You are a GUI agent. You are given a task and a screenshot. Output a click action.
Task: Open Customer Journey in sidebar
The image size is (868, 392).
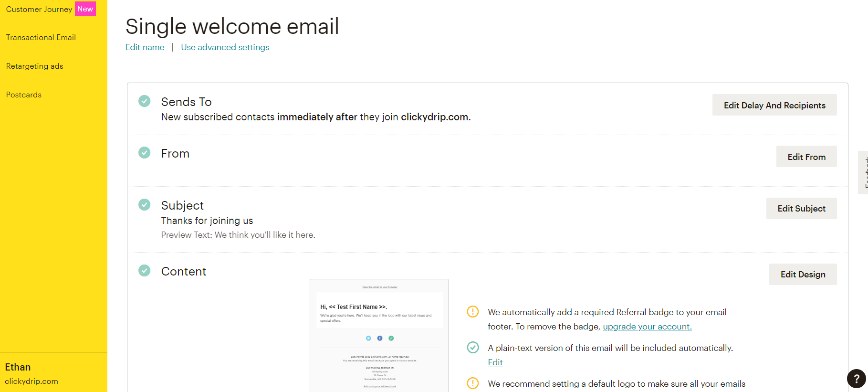[x=39, y=9]
